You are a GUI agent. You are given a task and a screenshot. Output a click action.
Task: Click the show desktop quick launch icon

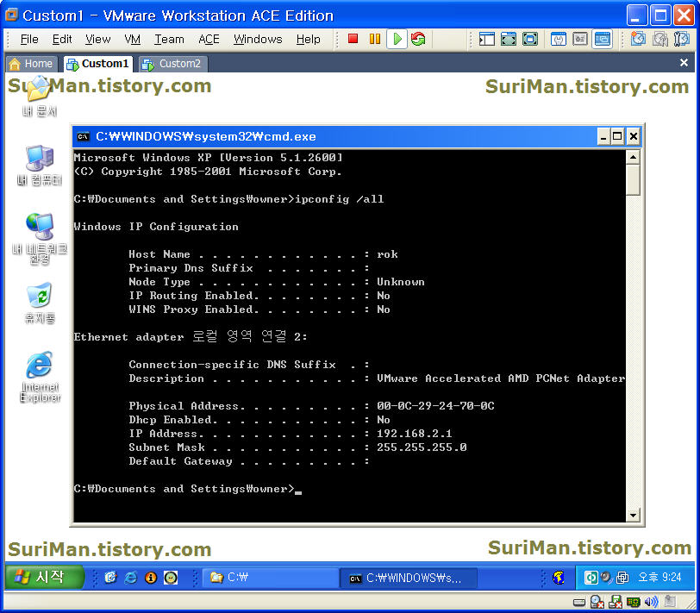110,578
